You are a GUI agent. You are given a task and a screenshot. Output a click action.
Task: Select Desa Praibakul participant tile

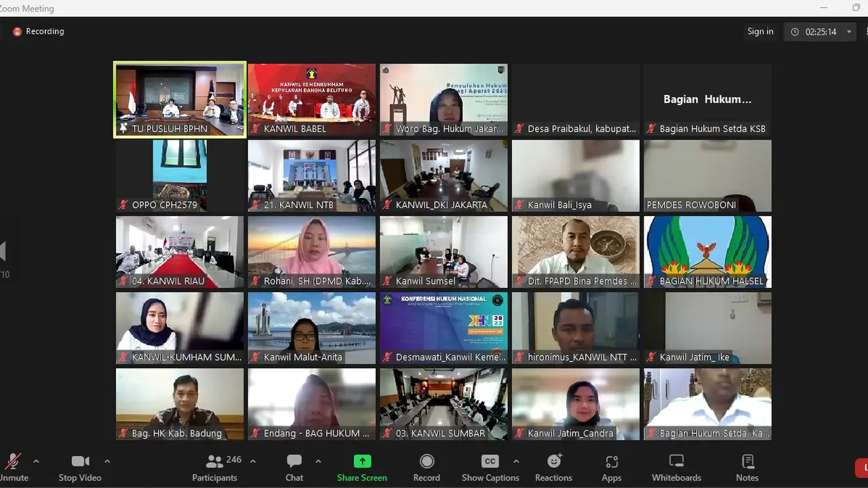pos(576,100)
